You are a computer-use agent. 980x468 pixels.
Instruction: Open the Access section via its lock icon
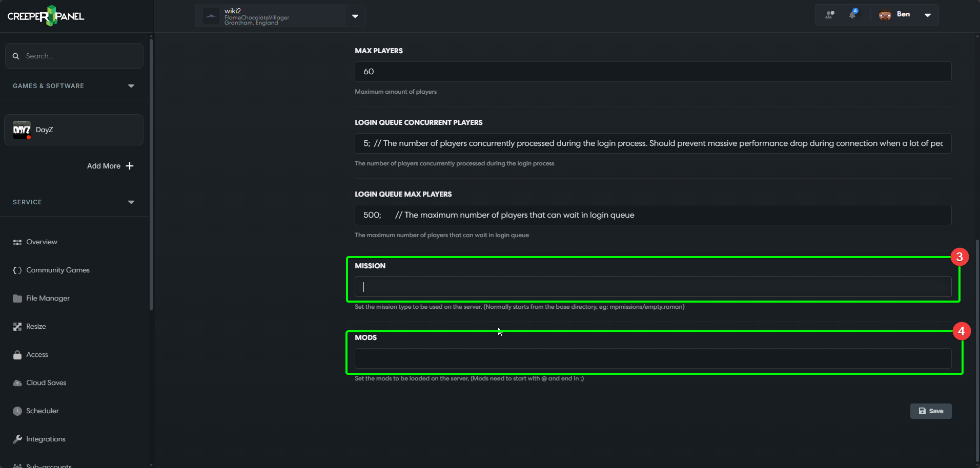coord(17,354)
